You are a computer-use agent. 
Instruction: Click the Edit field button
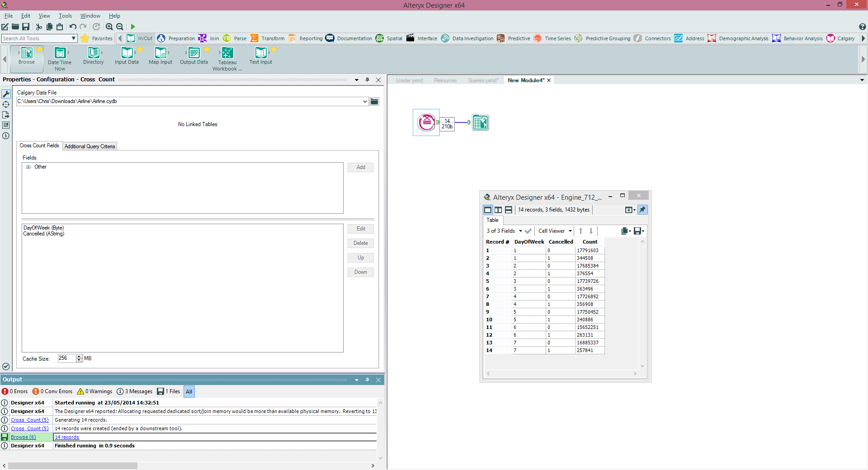[361, 229]
